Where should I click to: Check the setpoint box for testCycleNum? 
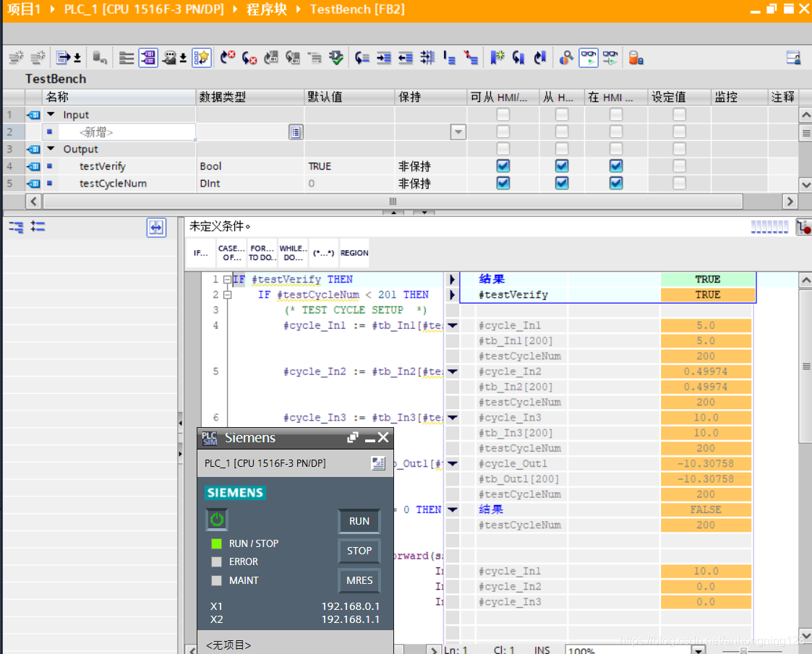point(680,183)
